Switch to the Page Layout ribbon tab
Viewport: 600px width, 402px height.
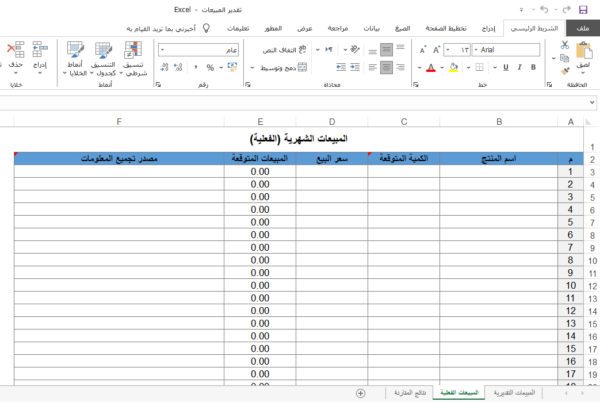446,28
